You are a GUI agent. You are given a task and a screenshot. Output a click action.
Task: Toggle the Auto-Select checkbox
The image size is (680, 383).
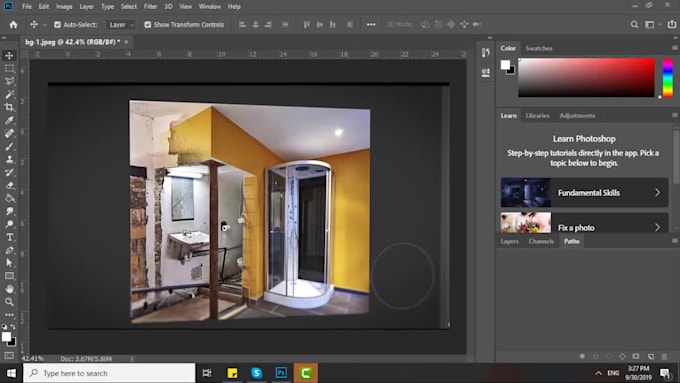coord(57,25)
